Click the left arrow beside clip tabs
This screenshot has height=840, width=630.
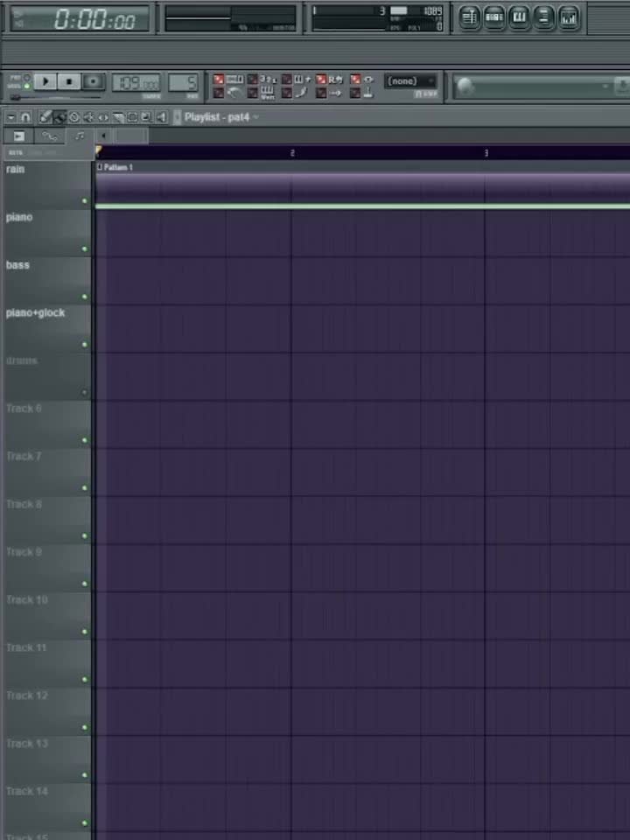click(103, 136)
